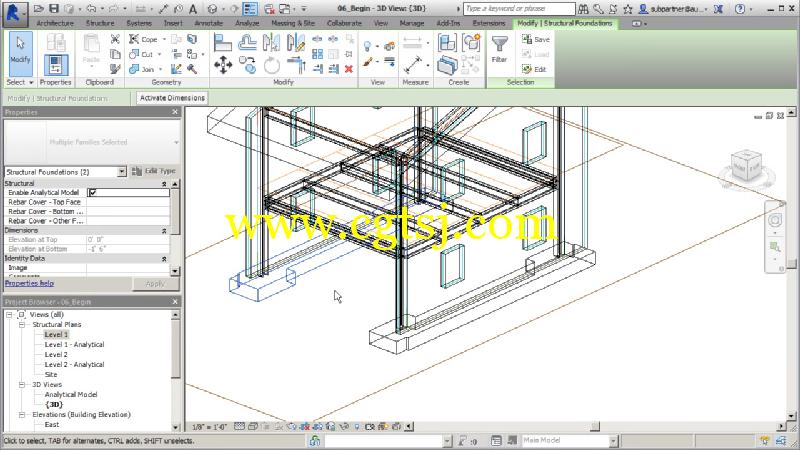Click the Join geometry icon
This screenshot has width=800, height=450.
tap(134, 68)
